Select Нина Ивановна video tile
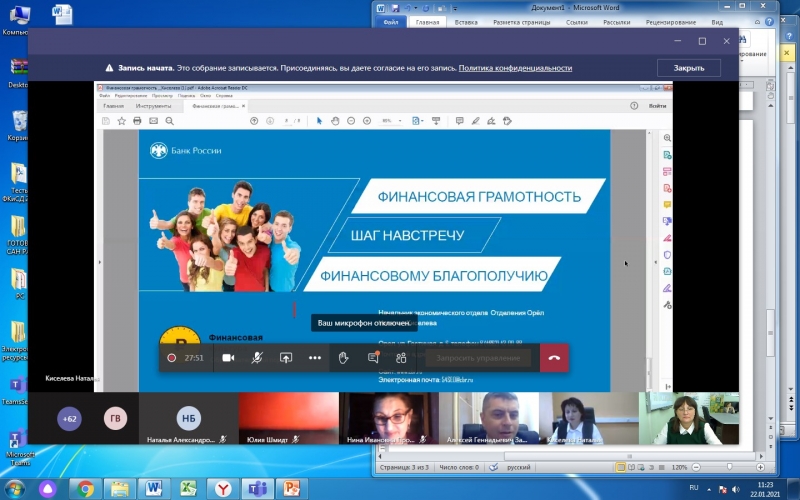The width and height of the screenshot is (800, 500). [x=388, y=418]
